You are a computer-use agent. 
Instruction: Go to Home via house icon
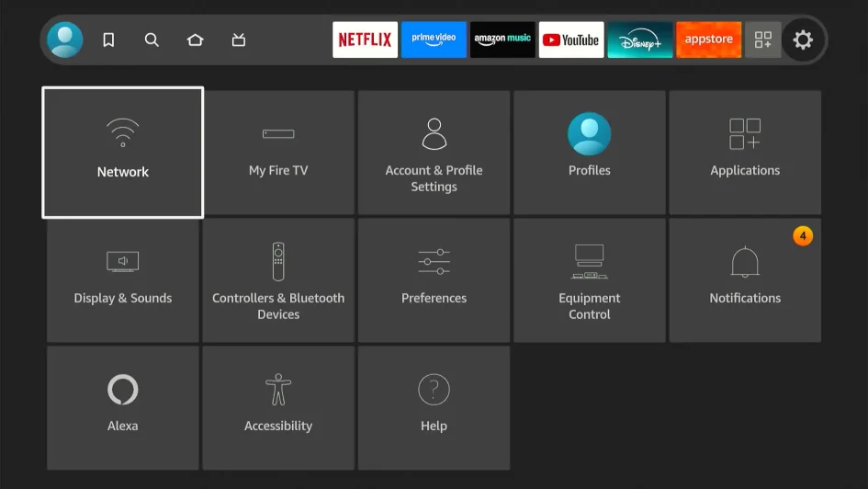(x=195, y=40)
